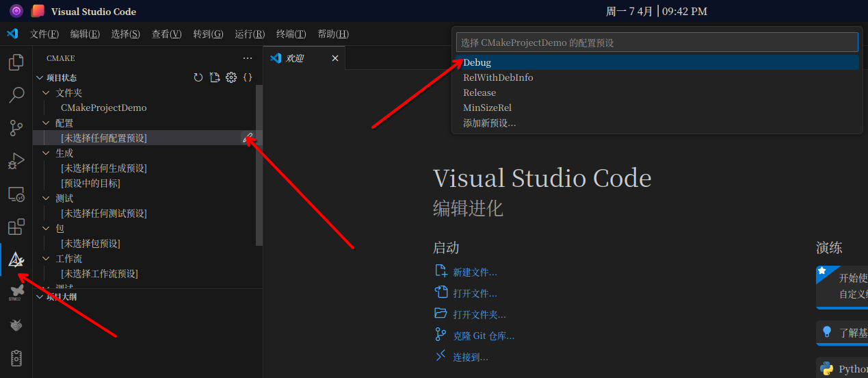Open the Search view in activity bar

tap(16, 95)
